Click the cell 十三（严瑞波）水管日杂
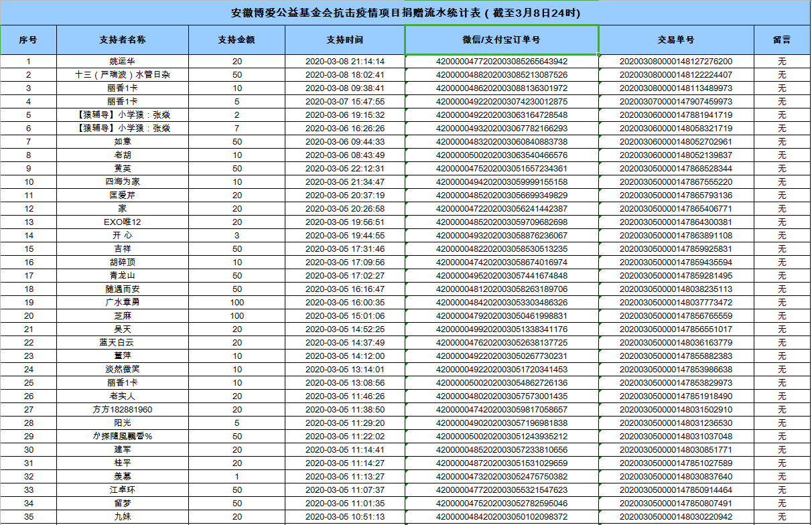This screenshot has width=812, height=525. [123, 75]
